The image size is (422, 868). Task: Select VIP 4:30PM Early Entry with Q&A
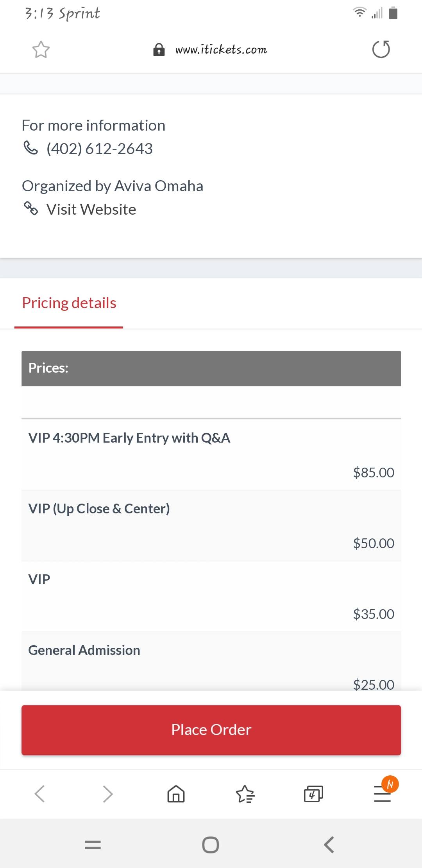[211, 454]
